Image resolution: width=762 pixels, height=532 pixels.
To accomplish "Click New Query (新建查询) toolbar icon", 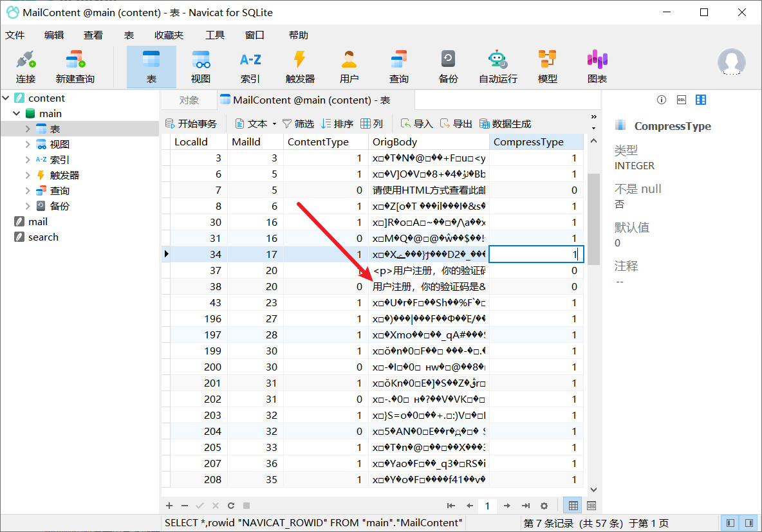I will (75, 66).
